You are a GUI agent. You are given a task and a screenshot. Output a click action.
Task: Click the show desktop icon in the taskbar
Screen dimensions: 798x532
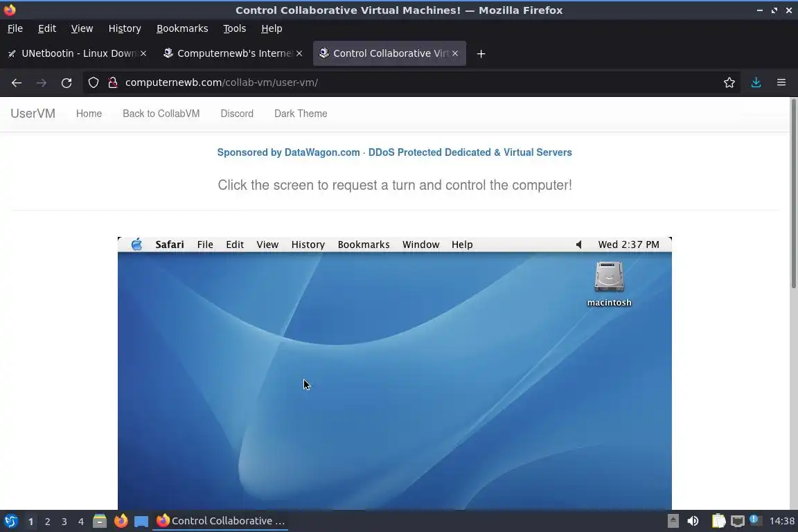(141, 522)
